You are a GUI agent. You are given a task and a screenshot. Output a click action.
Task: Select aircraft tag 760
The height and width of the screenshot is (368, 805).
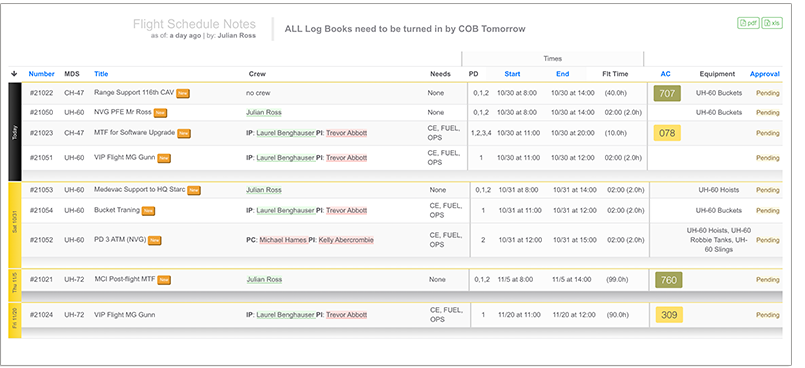668,280
